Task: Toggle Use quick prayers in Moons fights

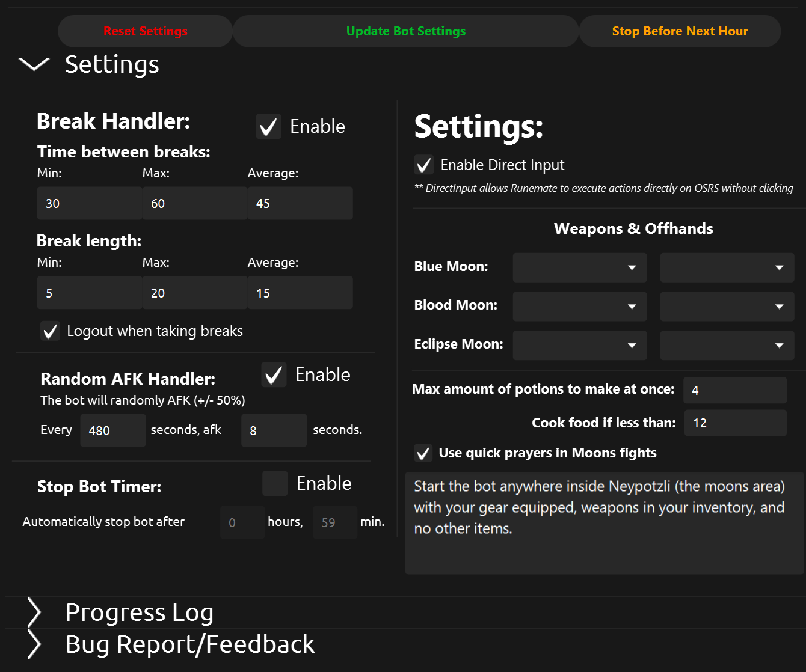Action: 423,453
